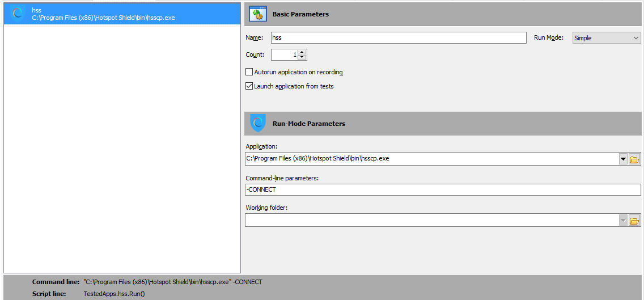Increase the Count value with up arrow

click(302, 52)
